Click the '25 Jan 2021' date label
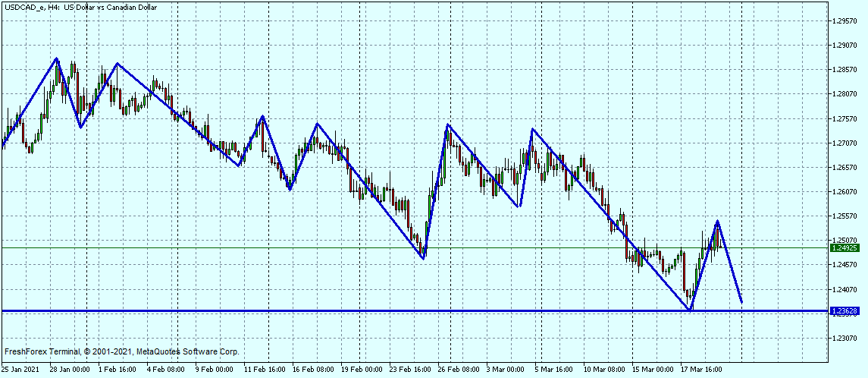The height and width of the screenshot is (378, 868). [20, 369]
